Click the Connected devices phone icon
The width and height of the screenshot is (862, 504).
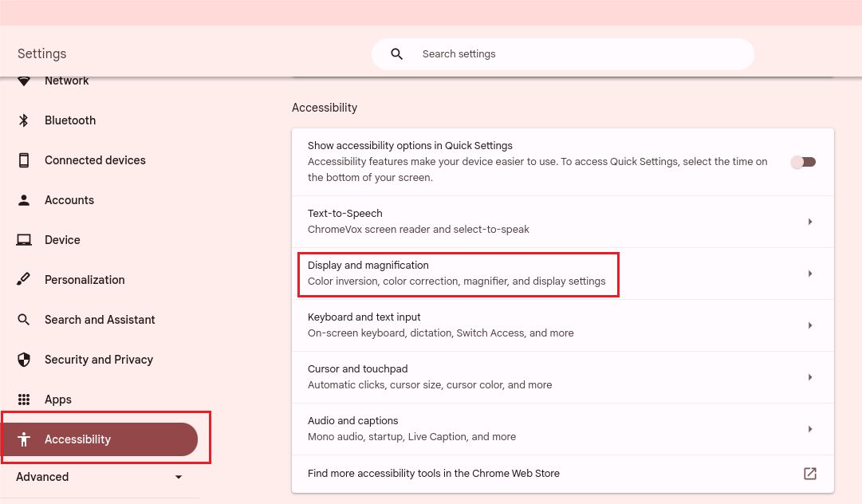click(x=23, y=159)
